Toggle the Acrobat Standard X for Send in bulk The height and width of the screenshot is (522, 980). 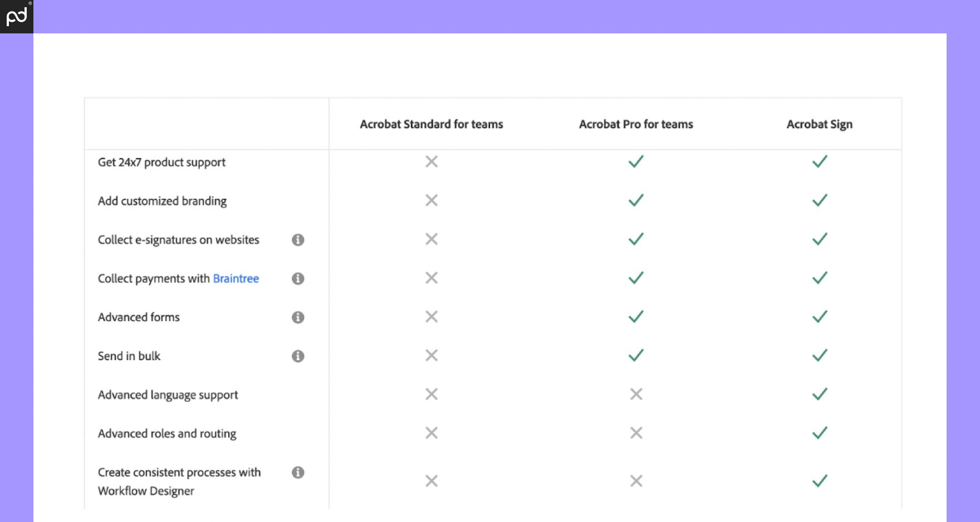coord(430,356)
